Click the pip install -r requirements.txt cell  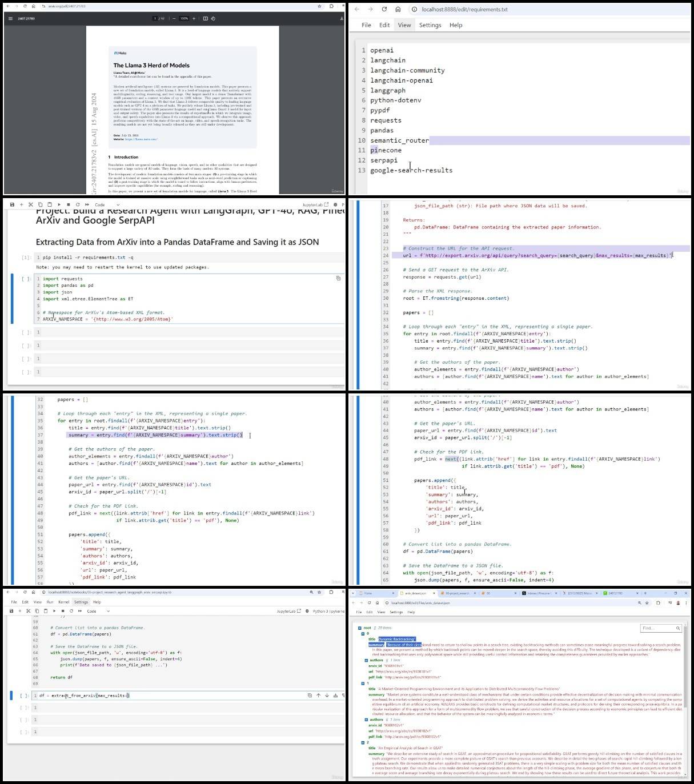pos(189,258)
